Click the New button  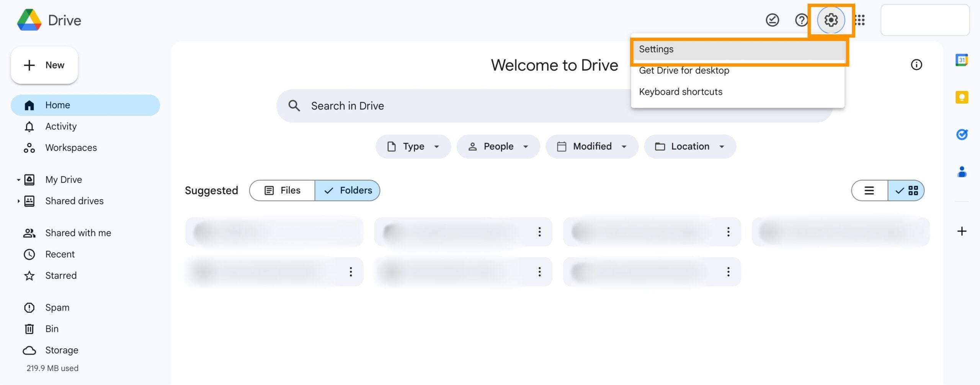coord(44,65)
